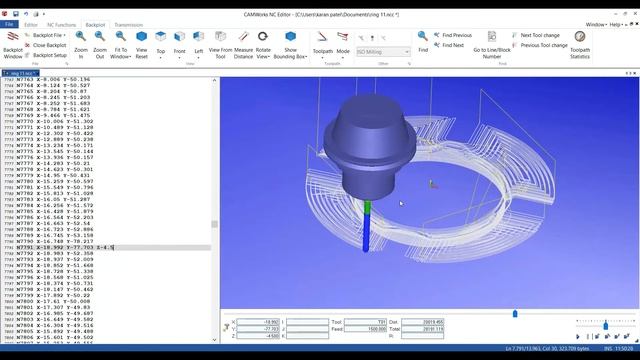The width and height of the screenshot is (640, 360).
Task: Click the scroll-up arrow in code editor
Action: (x=214, y=80)
